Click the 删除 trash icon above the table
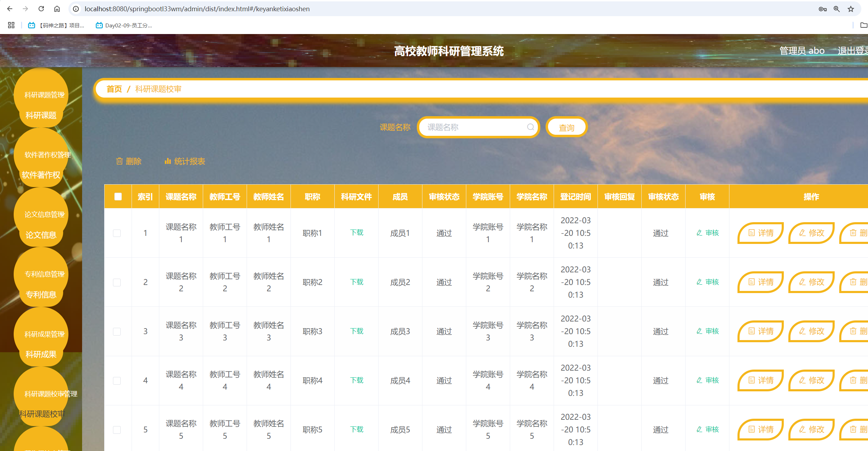868x451 pixels. point(119,161)
